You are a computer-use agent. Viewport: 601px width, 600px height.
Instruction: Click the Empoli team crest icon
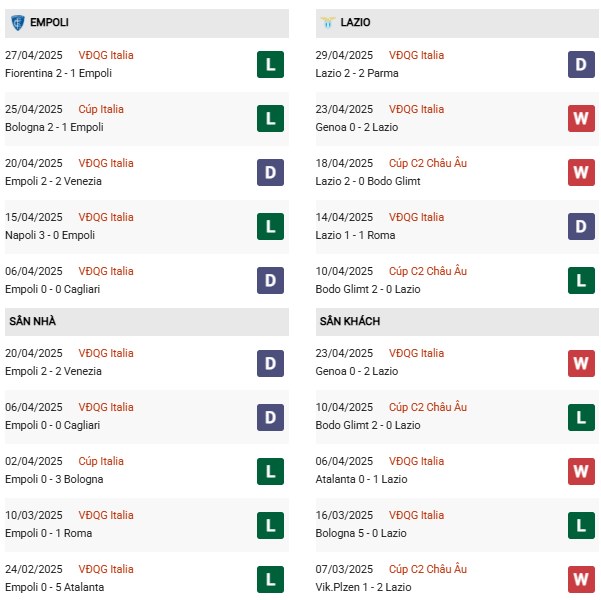[x=17, y=21]
